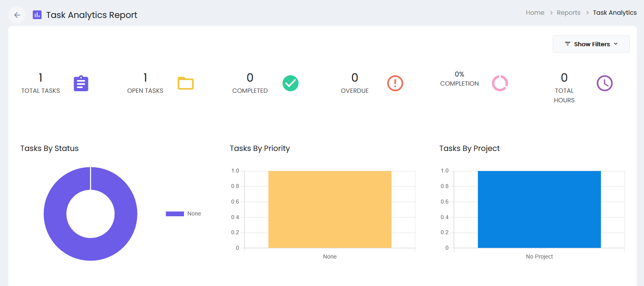Click the Tasks By Priority heading
644x286 pixels.
260,149
